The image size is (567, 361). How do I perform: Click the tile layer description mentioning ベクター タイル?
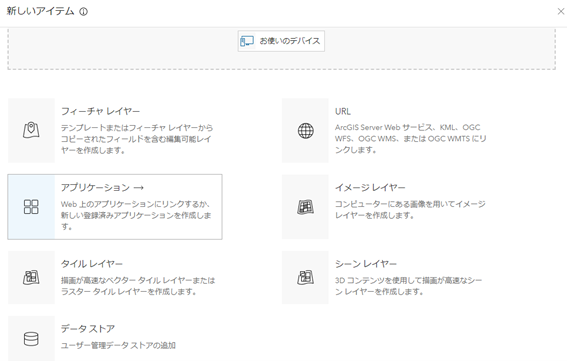point(138,286)
